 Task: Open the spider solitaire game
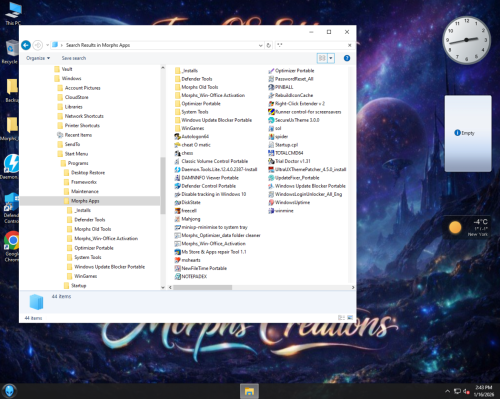click(278, 136)
